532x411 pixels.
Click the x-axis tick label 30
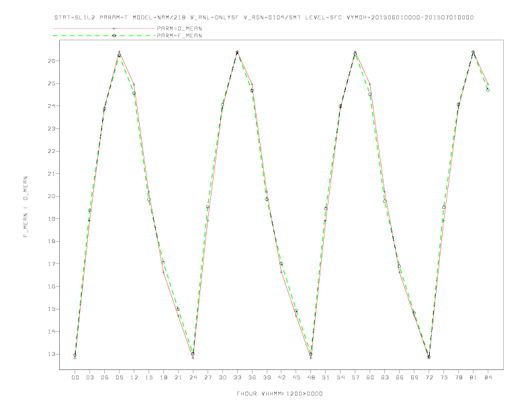222,377
